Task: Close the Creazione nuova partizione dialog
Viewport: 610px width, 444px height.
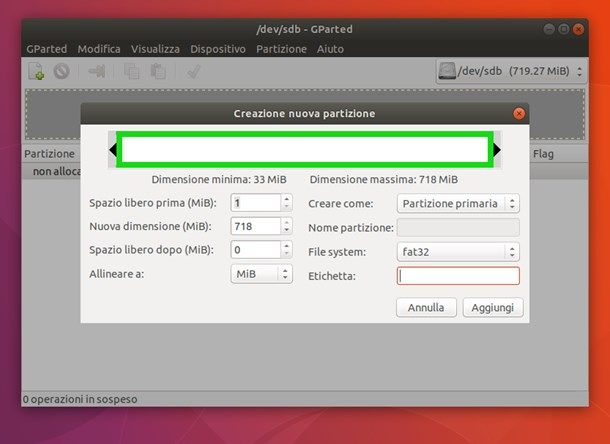Action: tap(519, 114)
